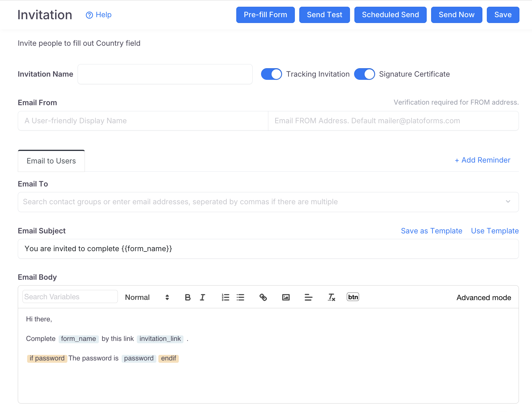Insert a button with btn icon

coord(353,297)
